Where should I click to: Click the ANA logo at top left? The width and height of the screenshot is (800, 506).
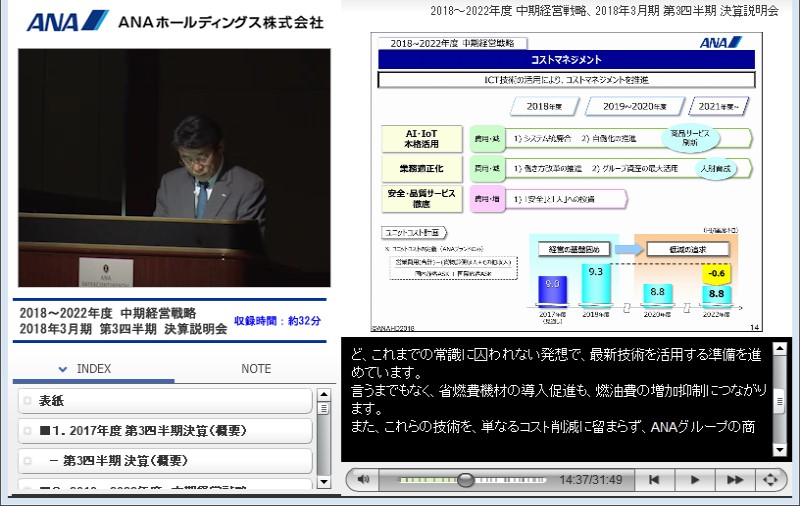click(67, 21)
